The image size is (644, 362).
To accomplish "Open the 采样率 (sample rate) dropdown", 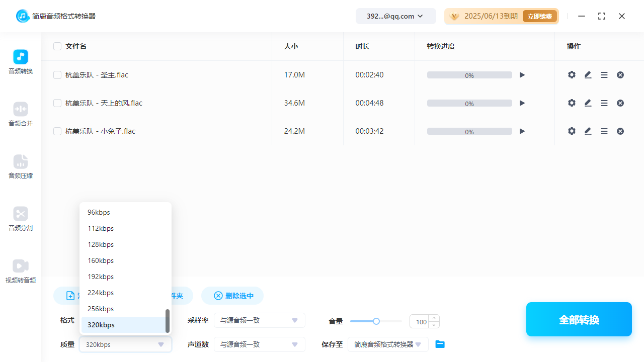I will (259, 320).
